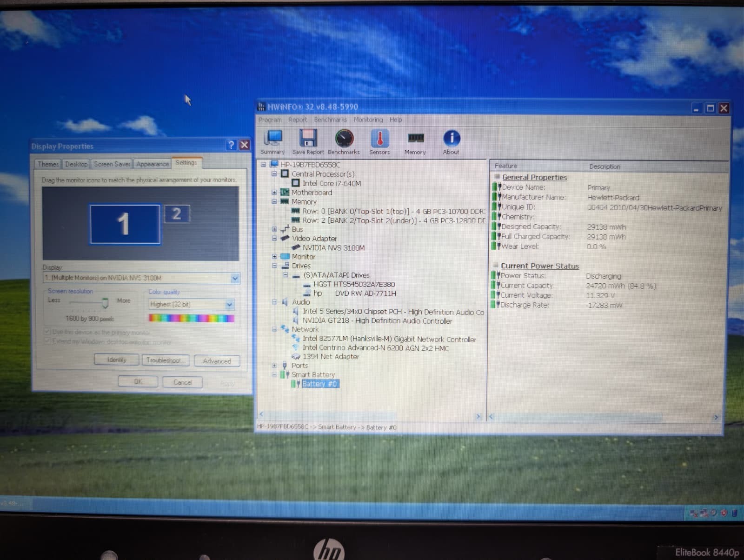Click the Advanced button in Display Properties
The height and width of the screenshot is (560, 744).
coord(217,361)
